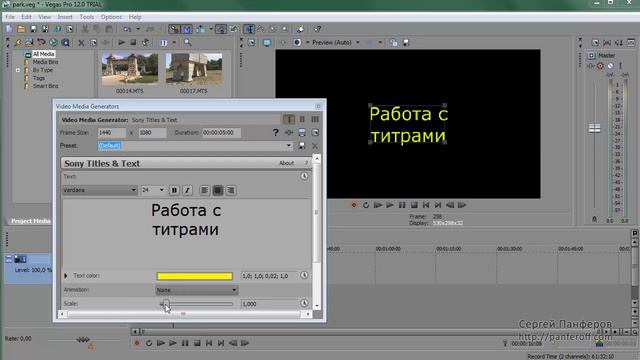This screenshot has height=360, width=640.
Task: Switch to the Project Media tab
Action: coord(31,221)
